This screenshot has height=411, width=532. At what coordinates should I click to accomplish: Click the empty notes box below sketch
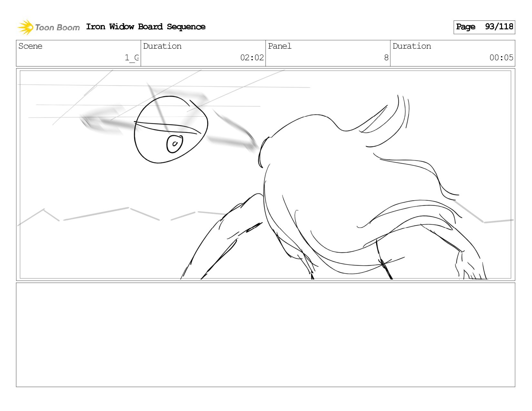coord(265,335)
